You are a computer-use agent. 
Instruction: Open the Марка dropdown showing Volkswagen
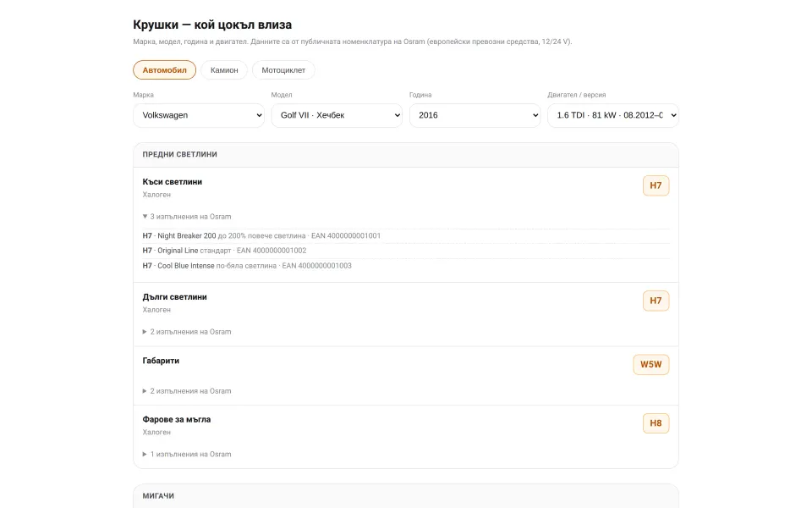[x=199, y=115]
